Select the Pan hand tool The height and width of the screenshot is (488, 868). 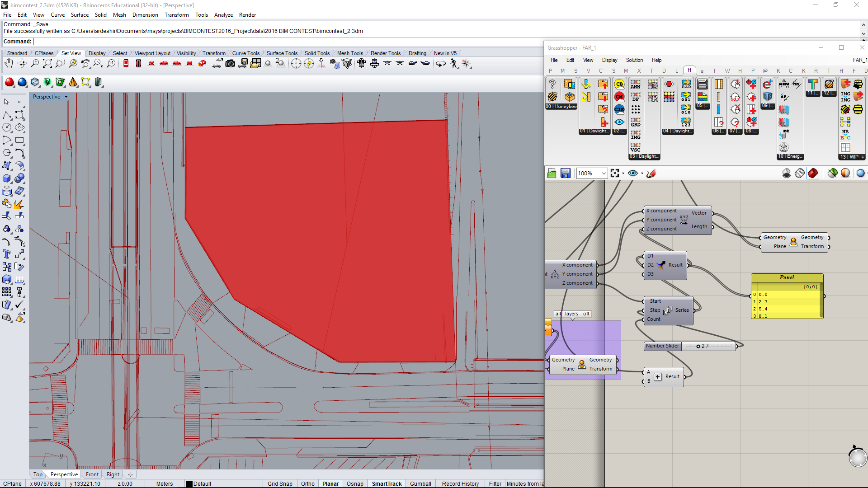[x=9, y=64]
